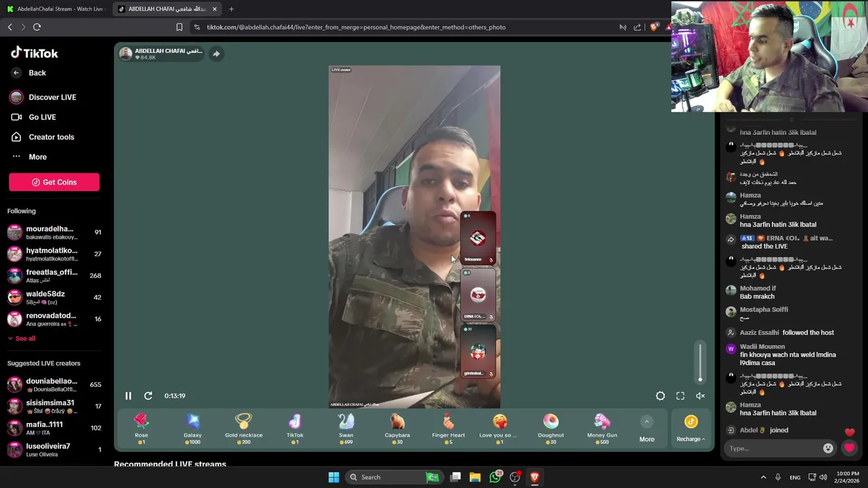Go back in browser history

point(10,27)
